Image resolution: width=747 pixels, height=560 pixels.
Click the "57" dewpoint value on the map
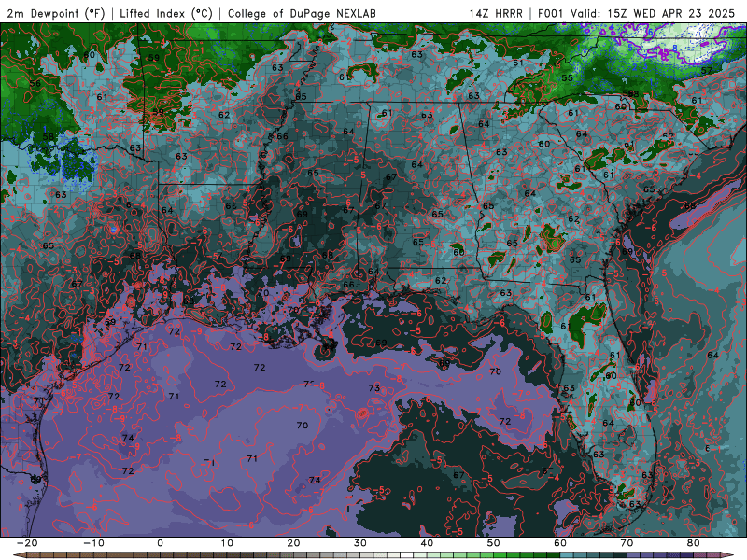707,71
